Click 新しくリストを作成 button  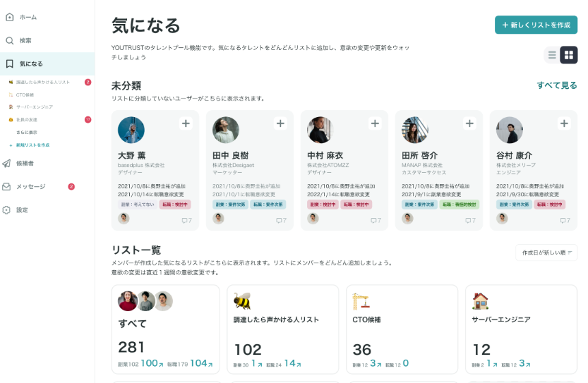click(x=536, y=25)
